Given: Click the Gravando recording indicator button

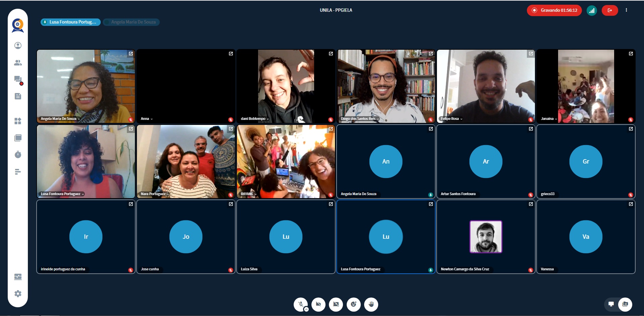Looking at the screenshot, I should 554,10.
